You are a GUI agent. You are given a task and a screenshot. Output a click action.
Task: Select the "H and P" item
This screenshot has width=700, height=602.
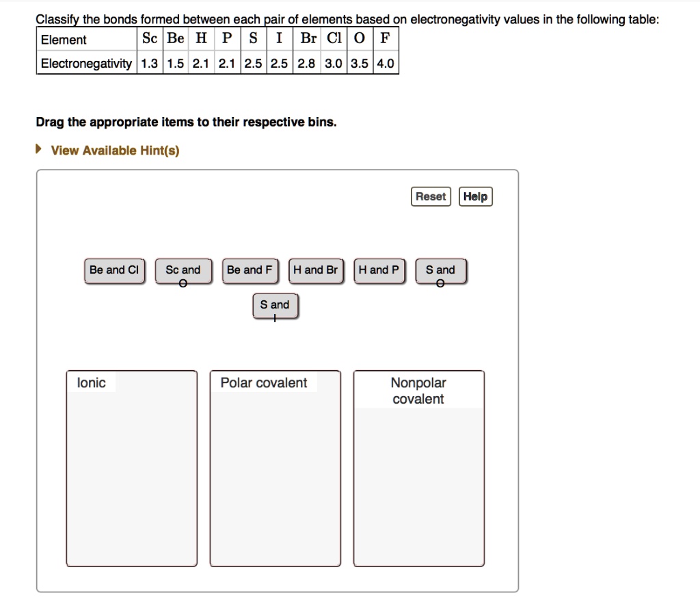[379, 270]
